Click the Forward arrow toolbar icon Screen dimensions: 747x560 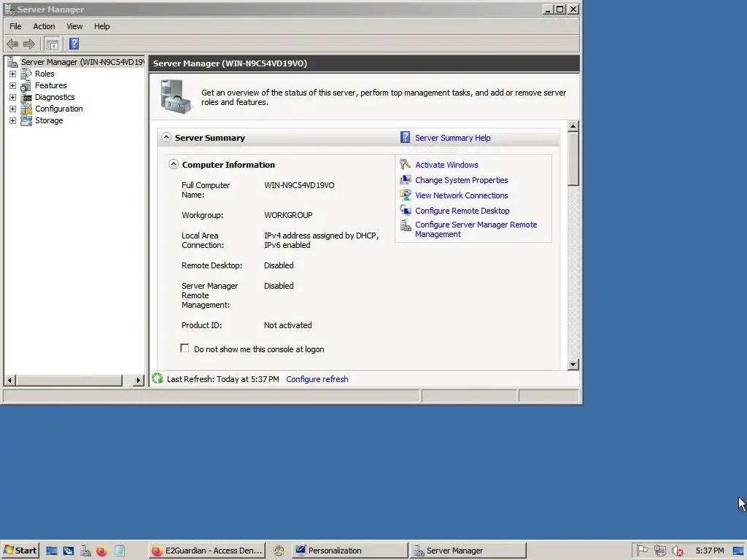pyautogui.click(x=29, y=44)
